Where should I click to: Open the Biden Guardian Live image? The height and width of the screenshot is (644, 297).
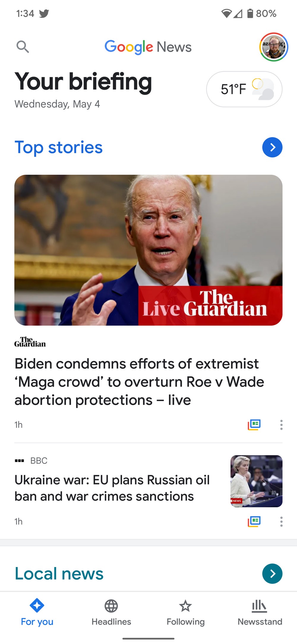click(x=148, y=250)
